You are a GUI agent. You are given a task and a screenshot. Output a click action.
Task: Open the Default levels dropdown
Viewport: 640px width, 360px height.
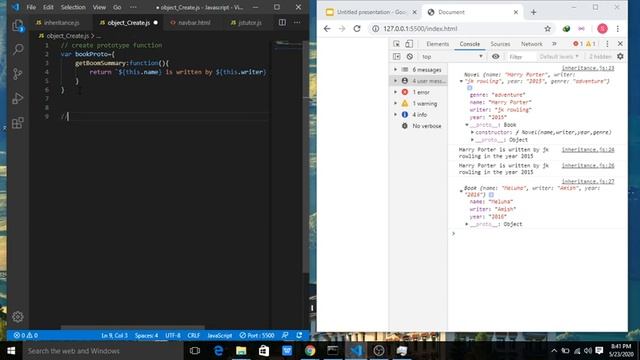click(x=559, y=57)
